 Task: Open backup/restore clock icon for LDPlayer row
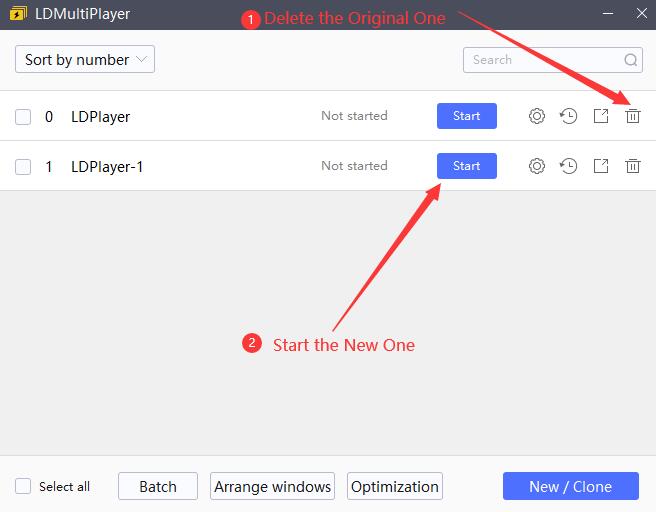click(569, 116)
